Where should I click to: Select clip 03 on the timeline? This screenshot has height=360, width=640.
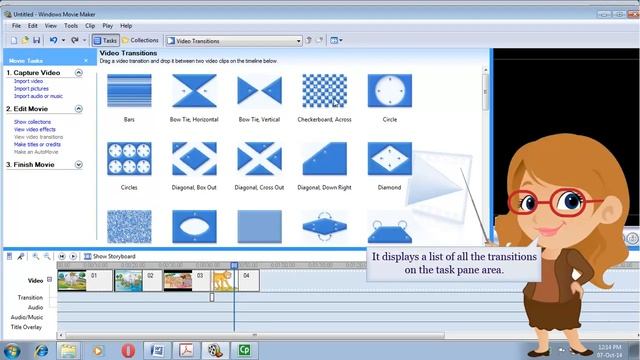(x=187, y=280)
